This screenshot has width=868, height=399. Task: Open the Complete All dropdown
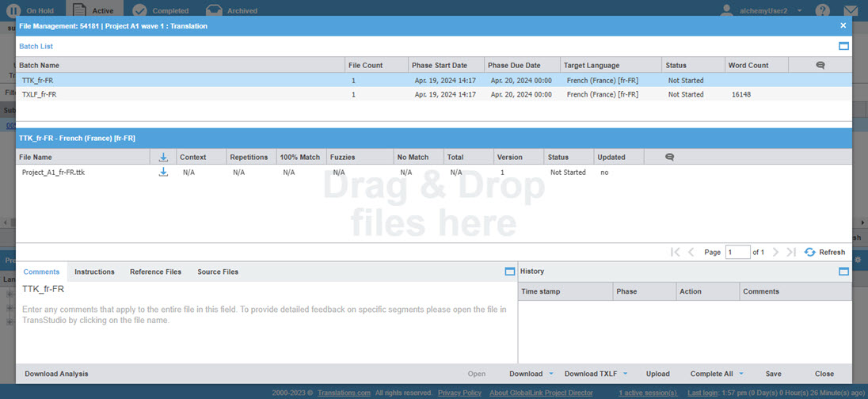tap(716, 374)
